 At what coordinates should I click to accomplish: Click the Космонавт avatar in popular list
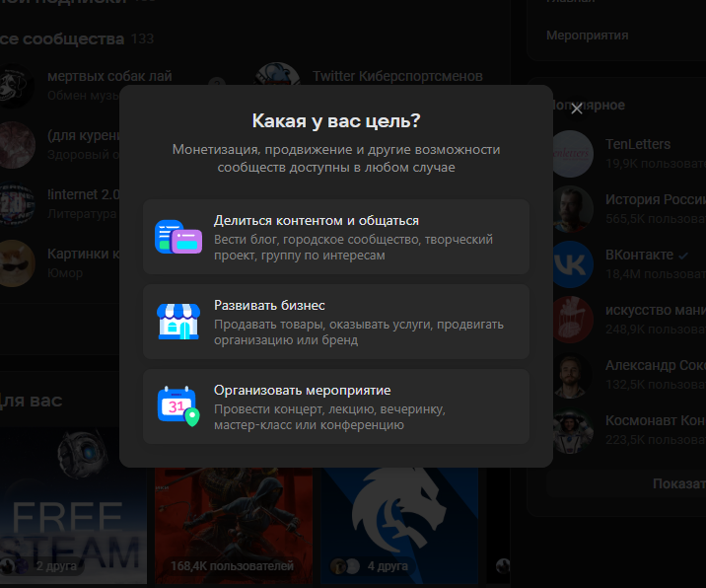point(571,430)
